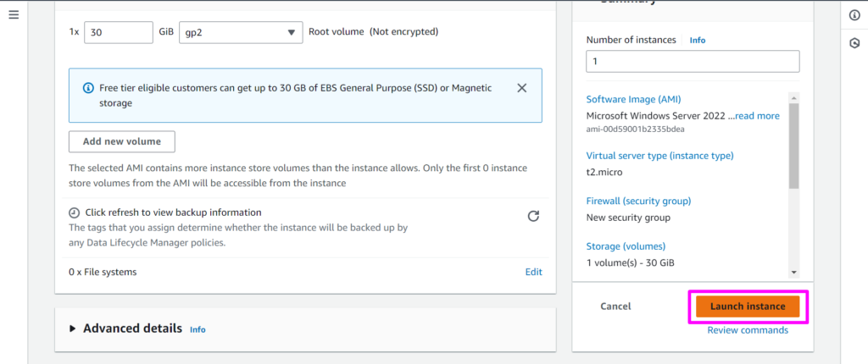Focus the Number of instances field

point(692,62)
